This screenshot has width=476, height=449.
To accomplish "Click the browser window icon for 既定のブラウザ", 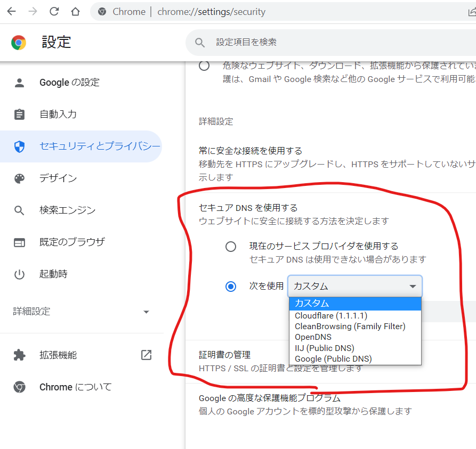I will point(19,242).
